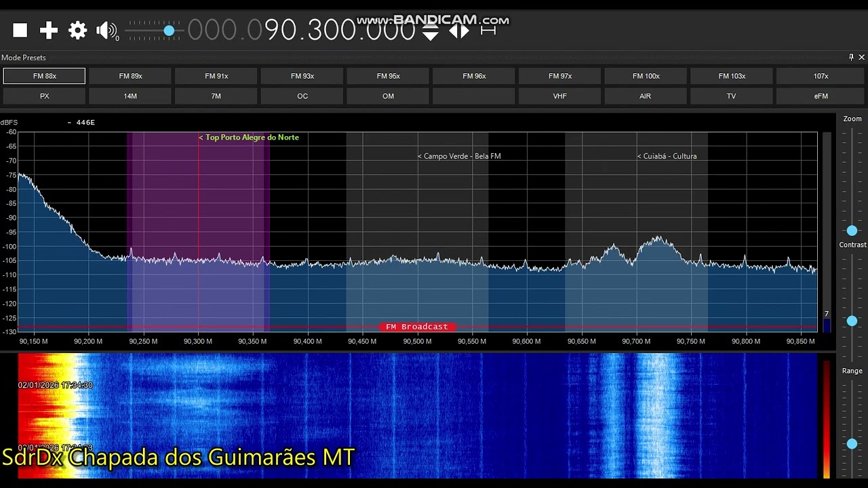Stop the radio with the square icon
The height and width of the screenshot is (488, 868).
(20, 30)
